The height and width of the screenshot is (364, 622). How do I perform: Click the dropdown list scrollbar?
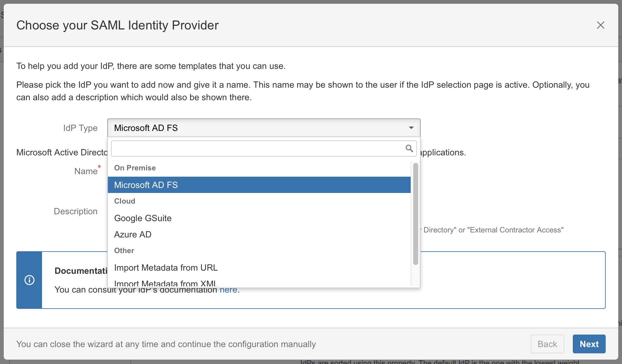pos(415,214)
